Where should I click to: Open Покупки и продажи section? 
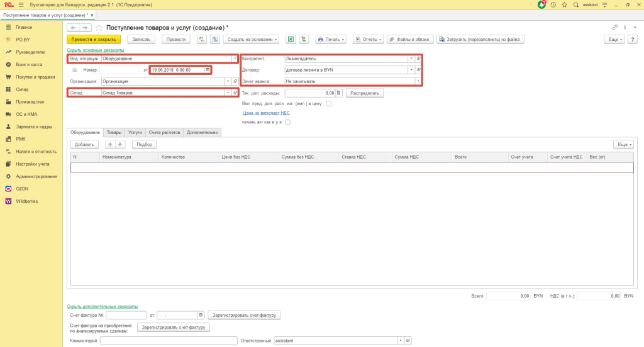coord(35,77)
